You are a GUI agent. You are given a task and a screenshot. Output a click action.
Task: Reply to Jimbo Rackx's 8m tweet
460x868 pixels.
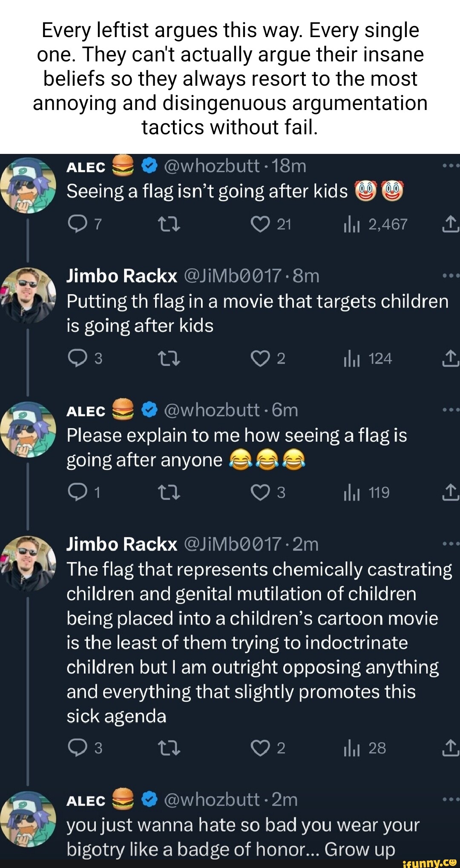click(77, 358)
